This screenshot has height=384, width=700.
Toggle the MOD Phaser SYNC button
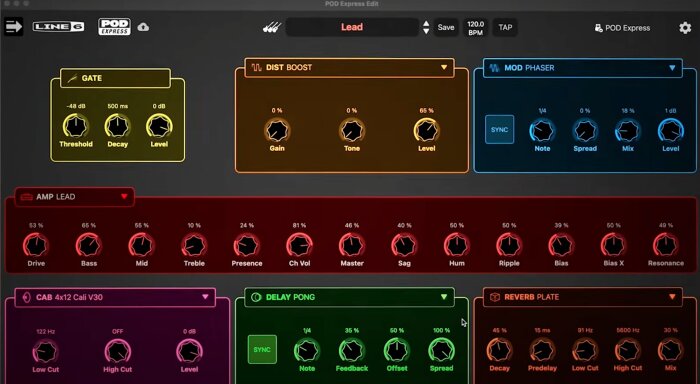tap(499, 129)
